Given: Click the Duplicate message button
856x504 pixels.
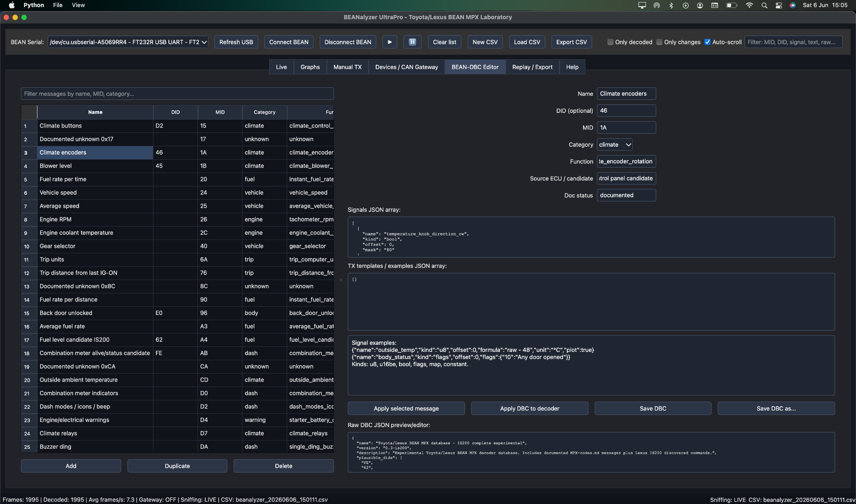Looking at the screenshot, I should (x=177, y=466).
